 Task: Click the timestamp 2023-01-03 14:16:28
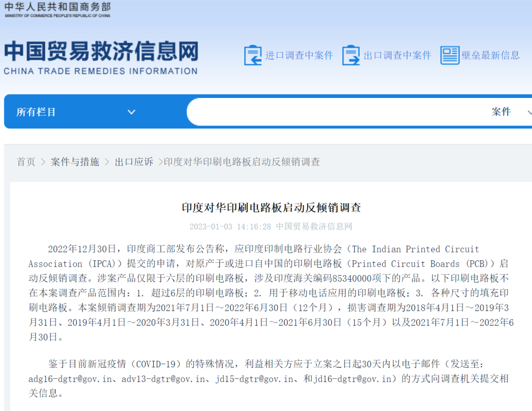pos(231,226)
